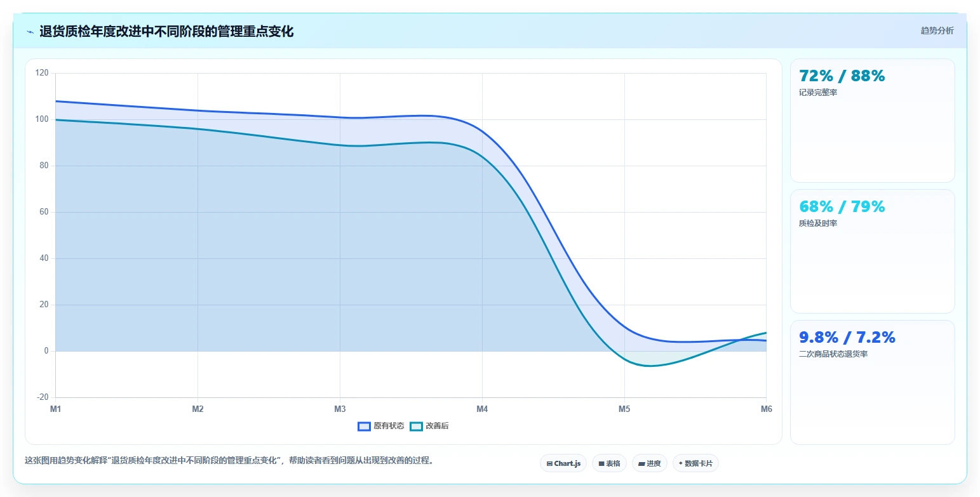Click the 40 y-axis value
The height and width of the screenshot is (497, 980).
(x=44, y=258)
